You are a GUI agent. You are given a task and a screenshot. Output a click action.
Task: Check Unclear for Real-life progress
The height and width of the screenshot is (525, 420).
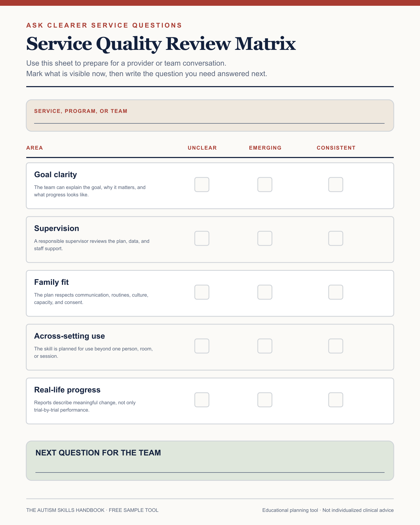(x=202, y=400)
